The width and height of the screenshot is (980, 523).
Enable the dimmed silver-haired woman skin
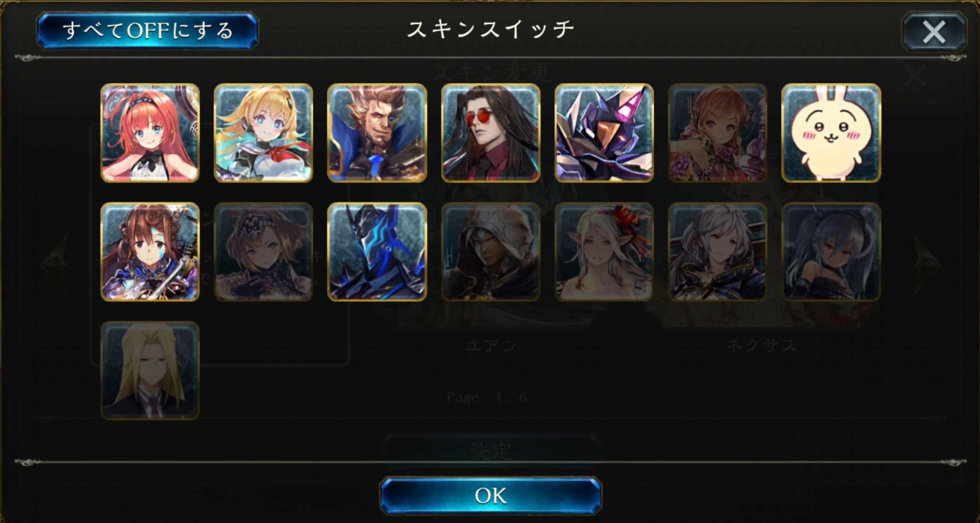click(718, 252)
